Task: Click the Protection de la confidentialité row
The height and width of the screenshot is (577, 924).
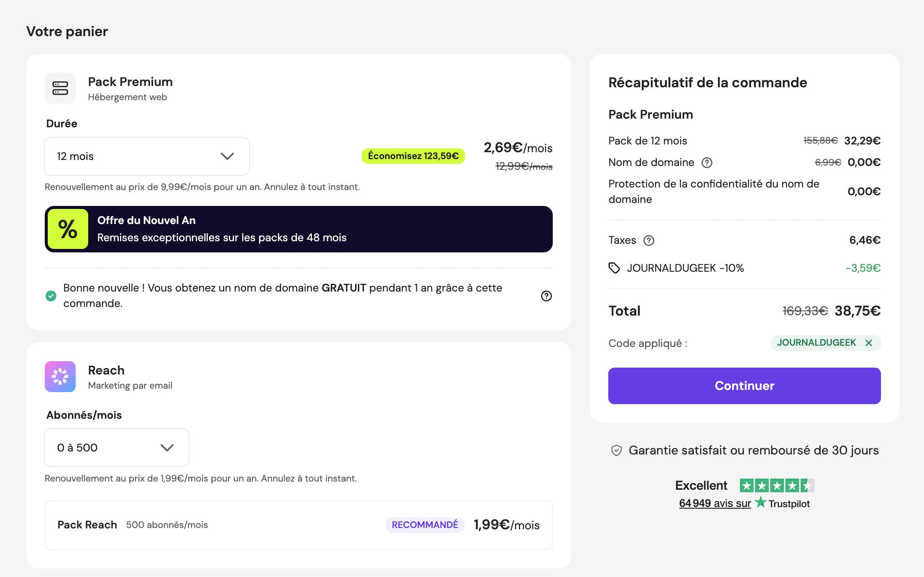Action: point(744,191)
